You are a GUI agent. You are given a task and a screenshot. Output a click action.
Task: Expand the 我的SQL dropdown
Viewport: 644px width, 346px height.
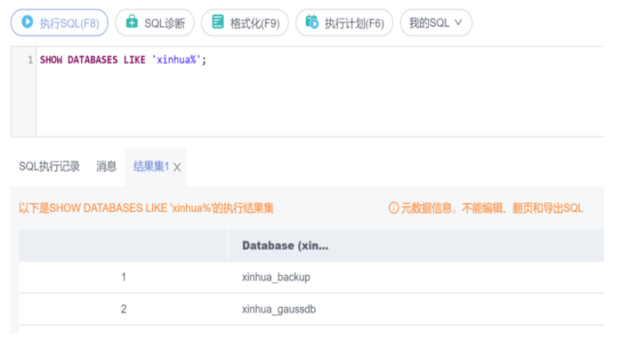[x=457, y=23]
